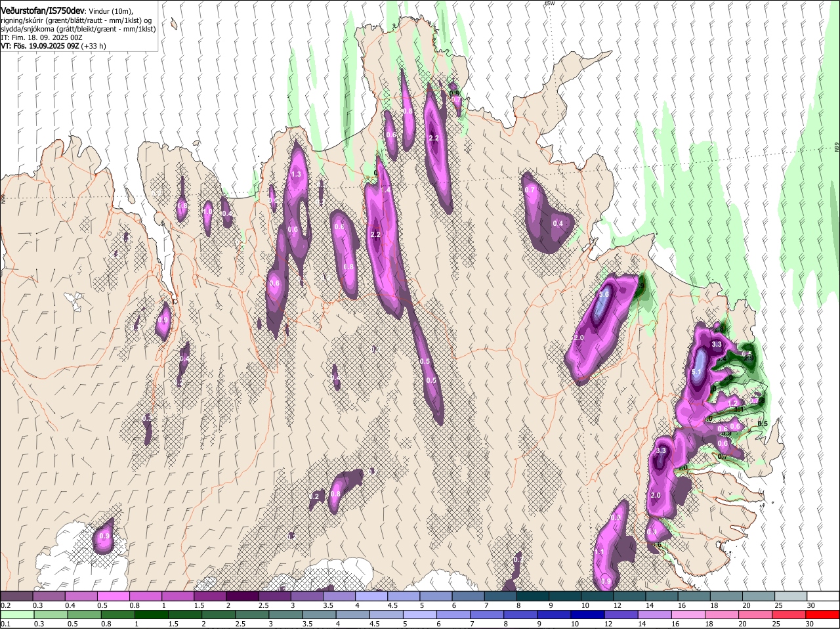
Task: Click the '1.3' precipitation value on the map
Action: [295, 174]
